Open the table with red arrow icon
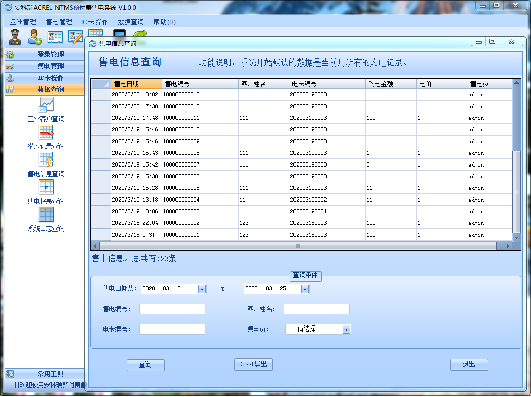 click(x=46, y=132)
